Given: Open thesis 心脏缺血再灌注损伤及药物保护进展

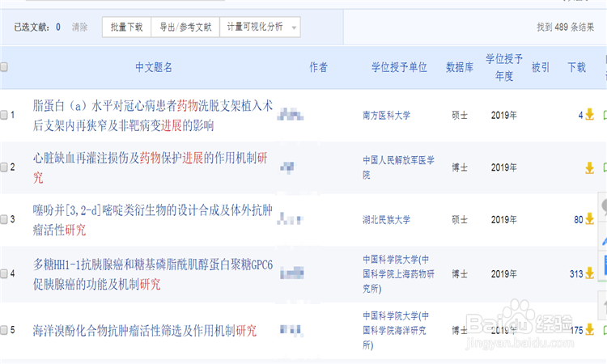Looking at the screenshot, I should (151, 167).
